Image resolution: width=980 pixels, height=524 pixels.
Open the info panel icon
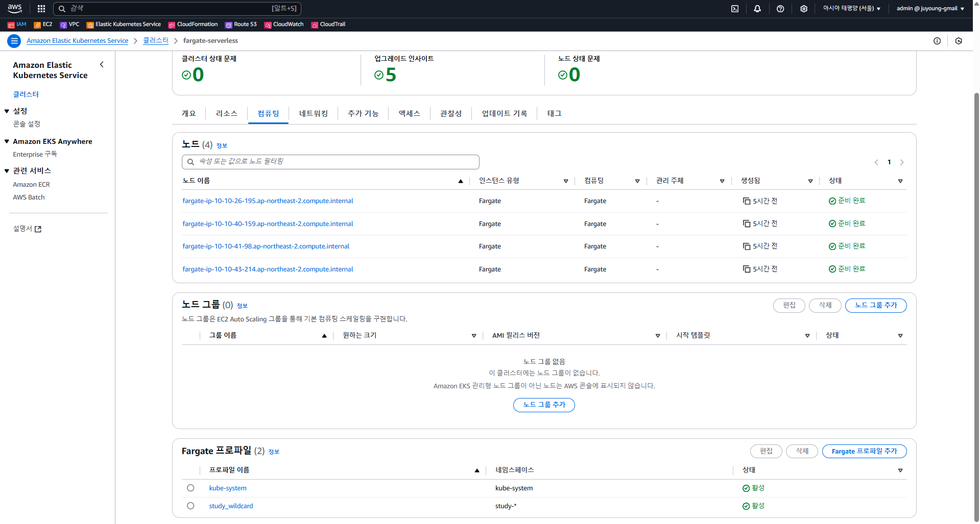click(x=937, y=41)
